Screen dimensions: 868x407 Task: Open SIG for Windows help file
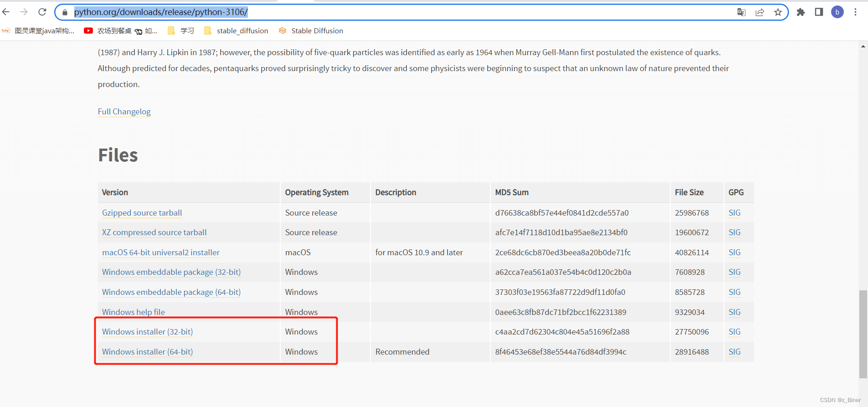pyautogui.click(x=734, y=312)
